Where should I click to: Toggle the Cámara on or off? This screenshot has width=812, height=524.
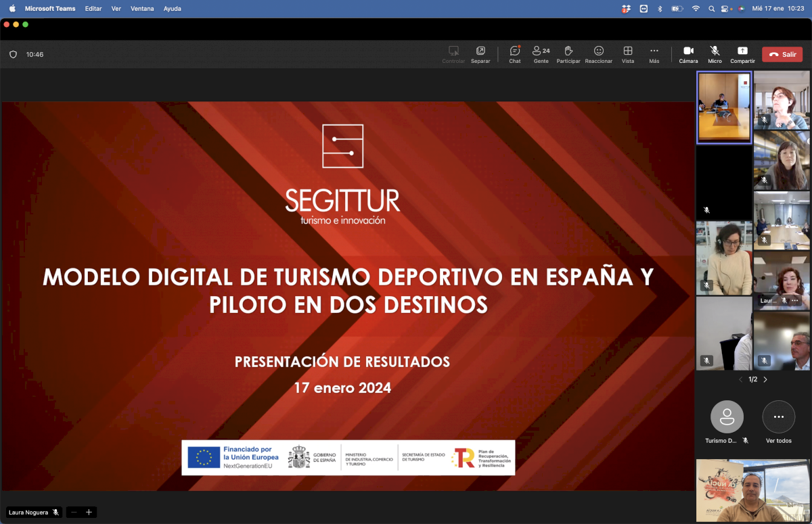688,51
